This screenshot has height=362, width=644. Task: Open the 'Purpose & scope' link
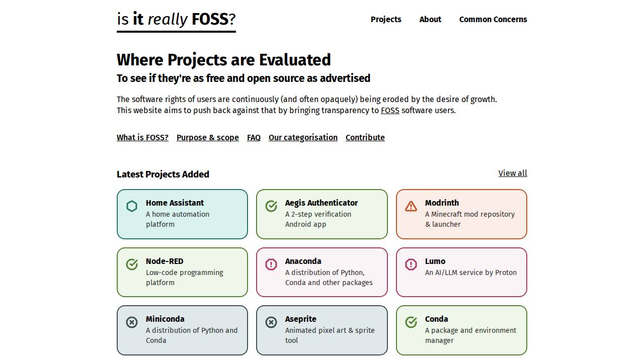tap(208, 138)
